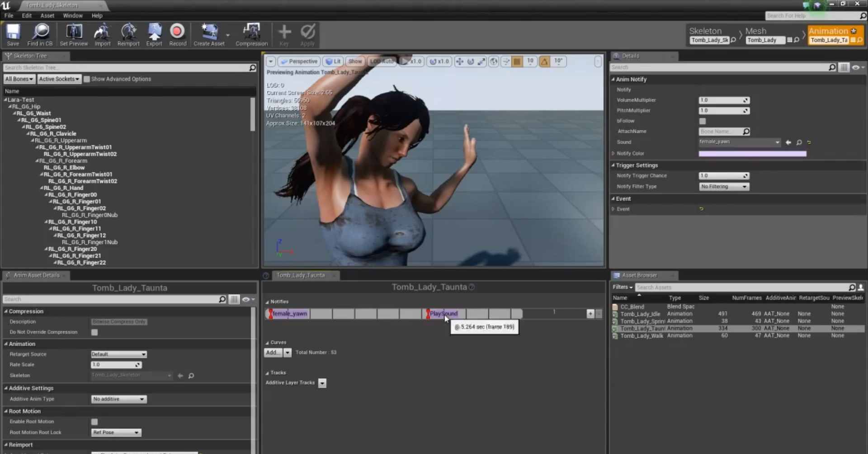
Task: Use selected asset arrow next to Sound
Action: (x=788, y=142)
